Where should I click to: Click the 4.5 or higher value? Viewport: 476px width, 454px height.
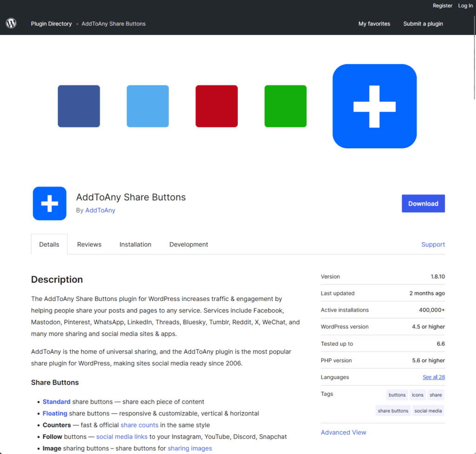tap(428, 327)
